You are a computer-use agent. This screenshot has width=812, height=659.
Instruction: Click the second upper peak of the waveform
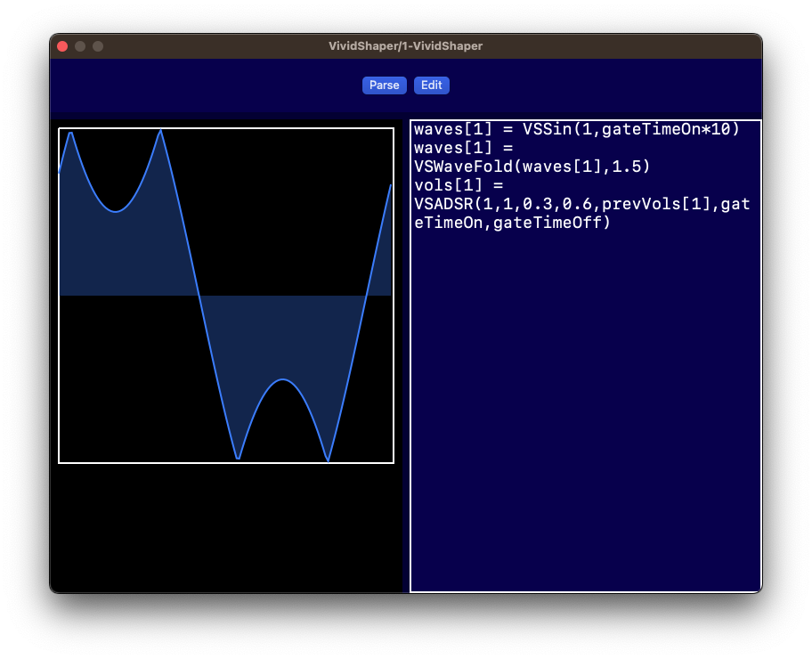click(x=160, y=132)
